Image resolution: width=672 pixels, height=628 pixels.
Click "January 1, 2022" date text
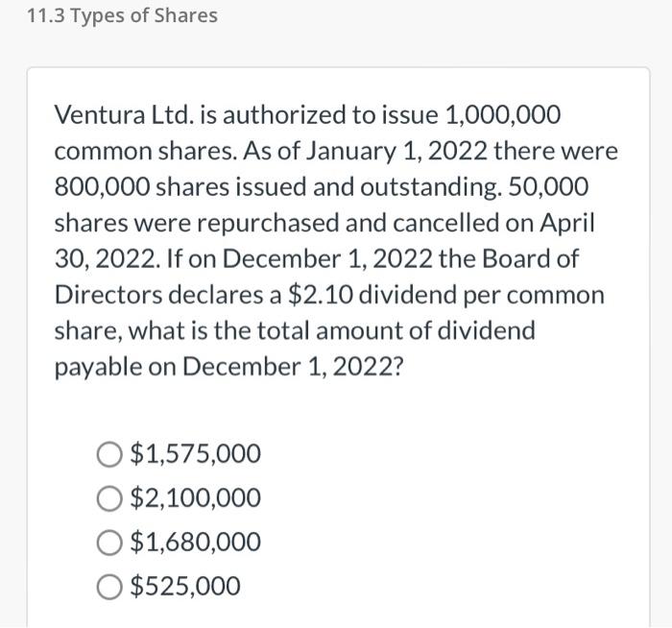click(x=396, y=152)
